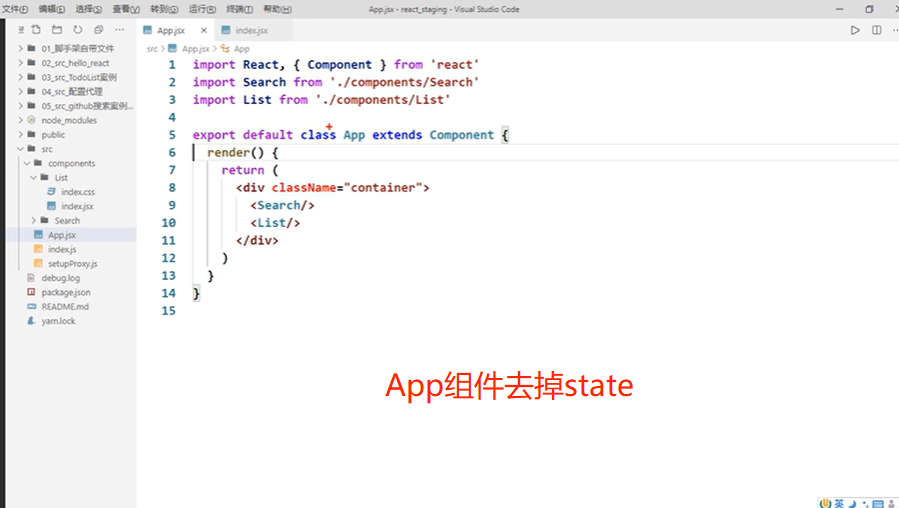899x508 pixels.
Task: Click the Split Editor icon
Action: pos(877,30)
